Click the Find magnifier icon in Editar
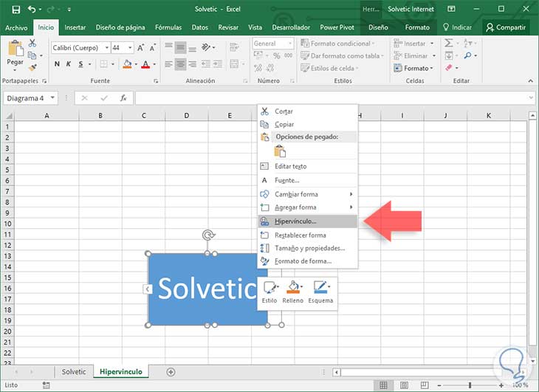Viewport: 539px width, 392px height. [x=467, y=55]
